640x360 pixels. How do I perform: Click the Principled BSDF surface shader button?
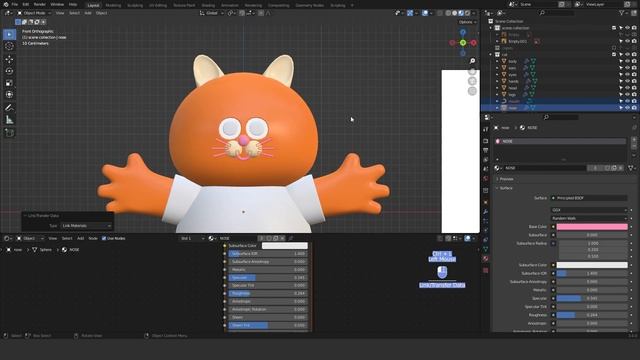(x=589, y=198)
